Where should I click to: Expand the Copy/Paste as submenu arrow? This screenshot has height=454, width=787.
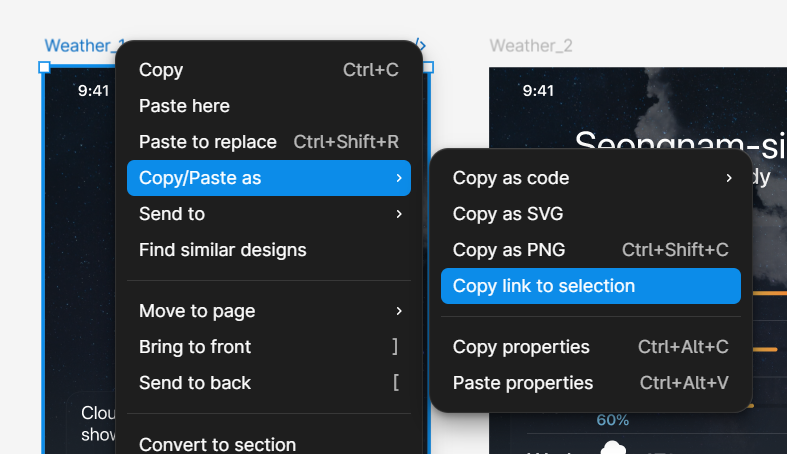click(398, 178)
